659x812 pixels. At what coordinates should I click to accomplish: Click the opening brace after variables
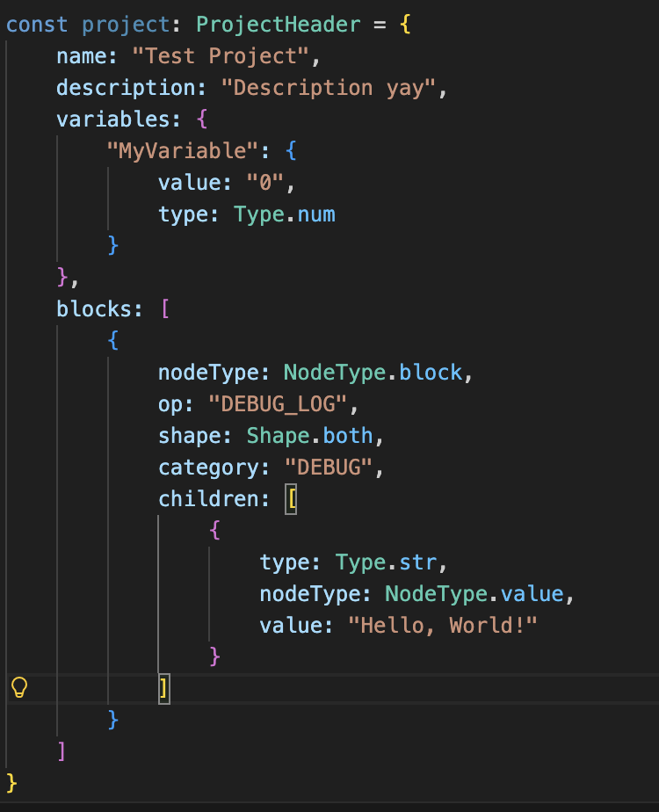click(202, 120)
